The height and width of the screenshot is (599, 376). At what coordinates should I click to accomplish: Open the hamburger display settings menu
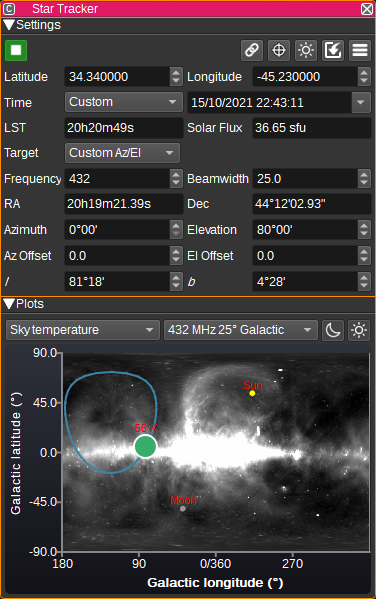pos(360,50)
